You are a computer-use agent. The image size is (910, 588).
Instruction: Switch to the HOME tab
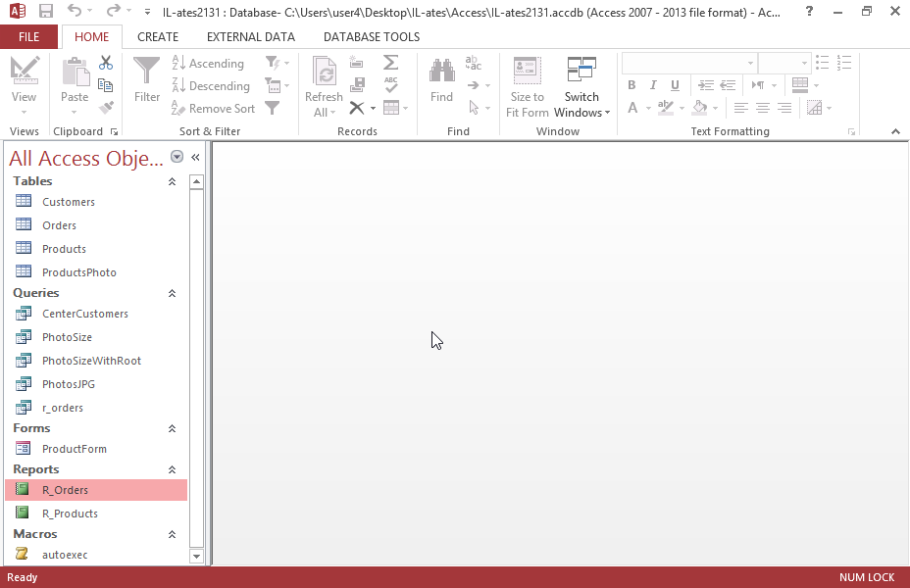pyautogui.click(x=92, y=37)
